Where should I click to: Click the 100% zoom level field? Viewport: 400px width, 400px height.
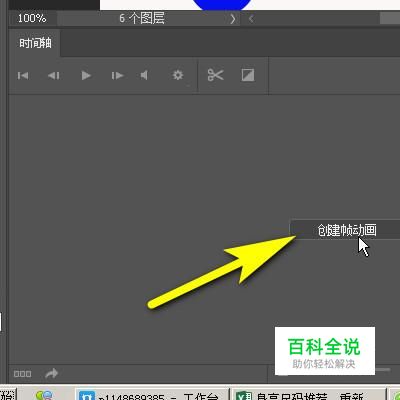(32, 18)
